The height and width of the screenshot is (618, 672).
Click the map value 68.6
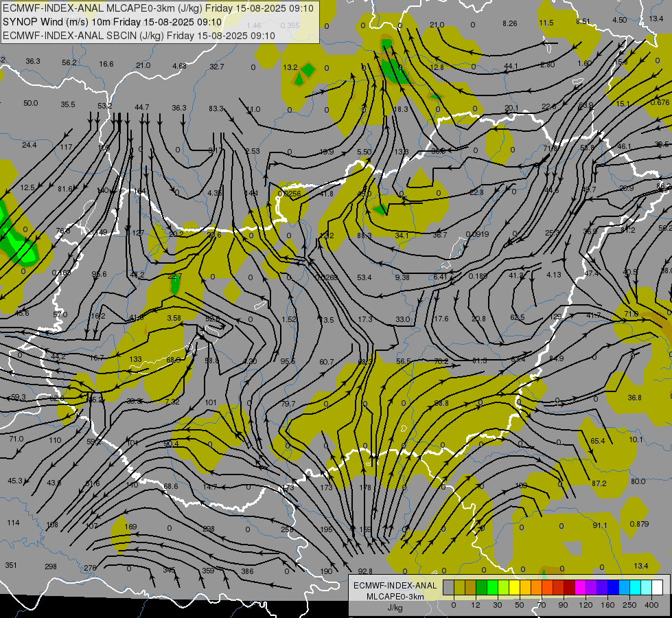tap(170, 486)
